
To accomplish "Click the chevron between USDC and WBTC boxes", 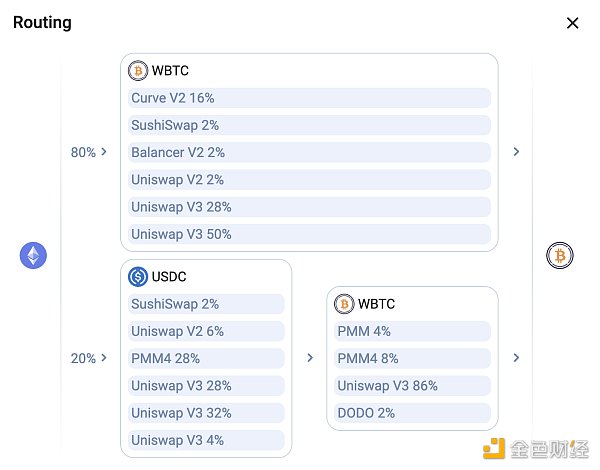I will point(310,358).
